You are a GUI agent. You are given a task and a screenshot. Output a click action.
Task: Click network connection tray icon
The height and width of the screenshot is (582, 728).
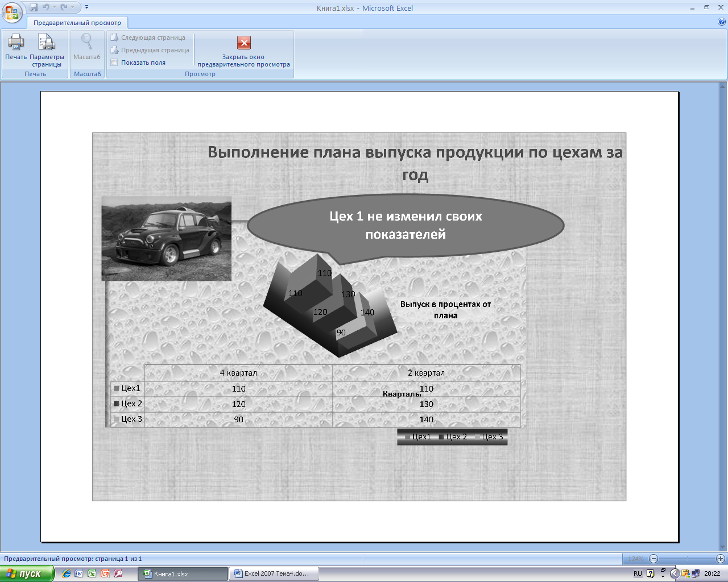click(695, 573)
